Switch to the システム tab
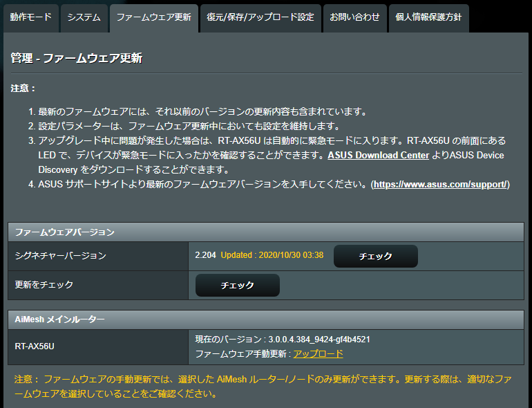532x408 pixels. (84, 17)
